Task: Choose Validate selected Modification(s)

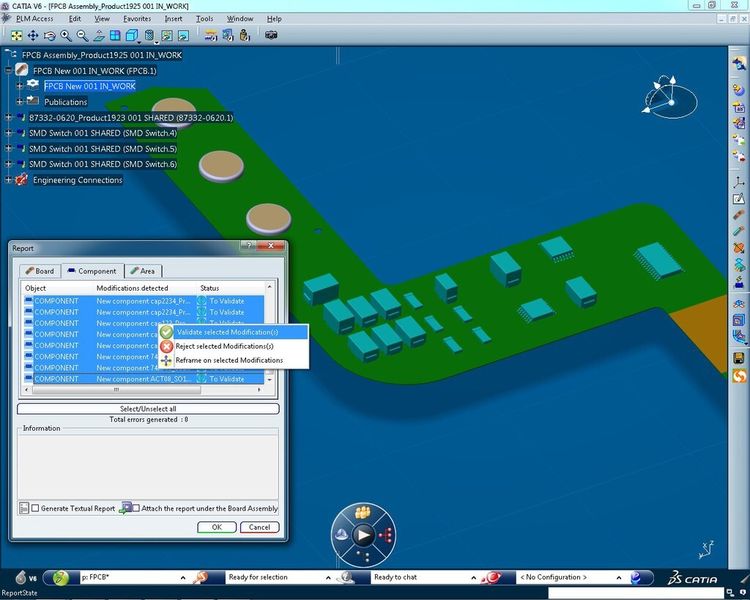Action: 233,332
